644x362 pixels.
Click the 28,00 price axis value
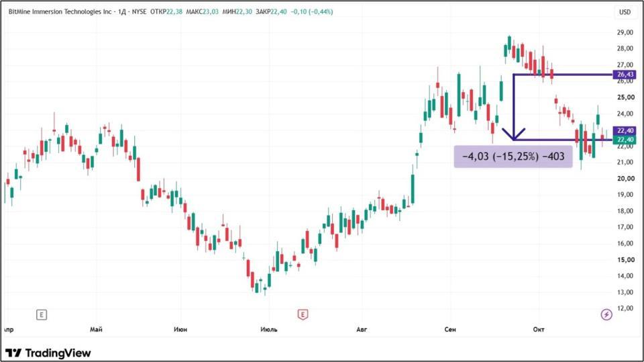(625, 48)
